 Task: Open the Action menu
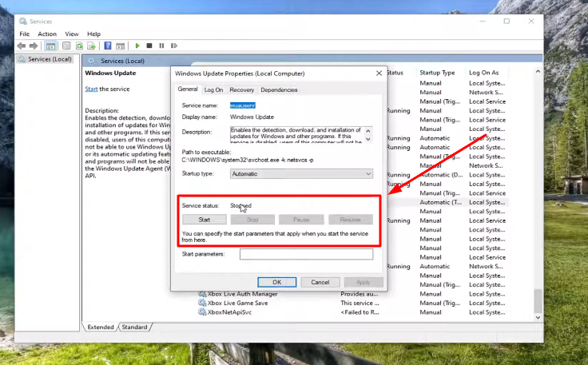(x=47, y=34)
